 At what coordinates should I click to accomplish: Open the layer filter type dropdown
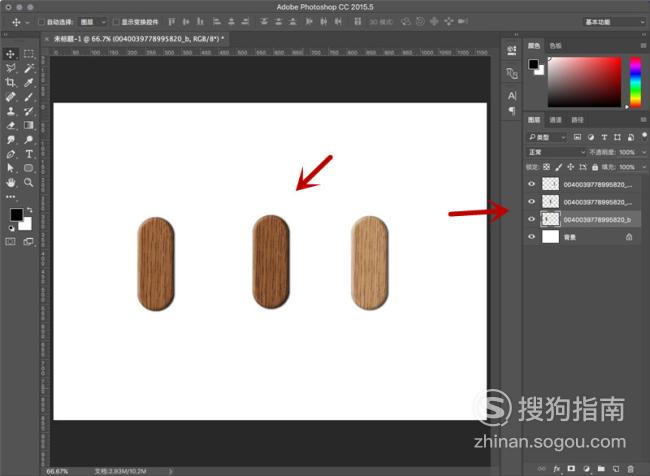[x=546, y=137]
